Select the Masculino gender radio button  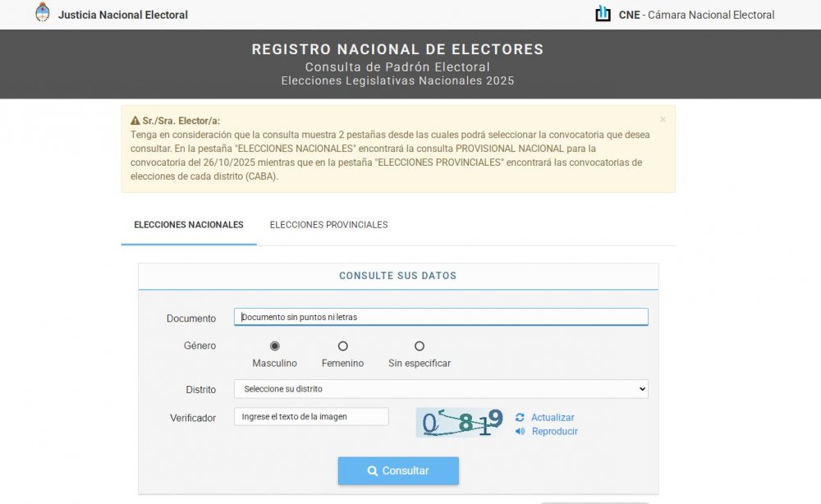tap(275, 346)
